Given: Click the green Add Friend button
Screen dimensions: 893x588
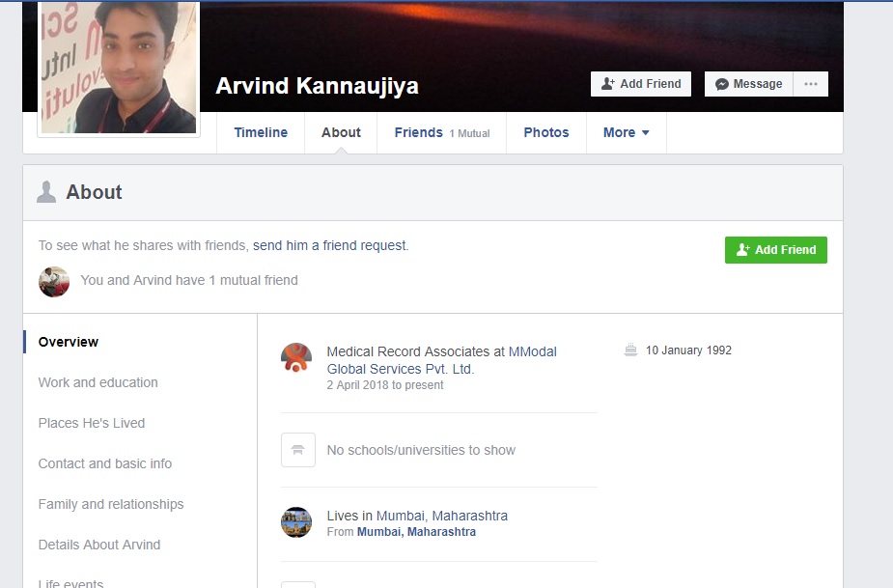Looking at the screenshot, I should 775,249.
